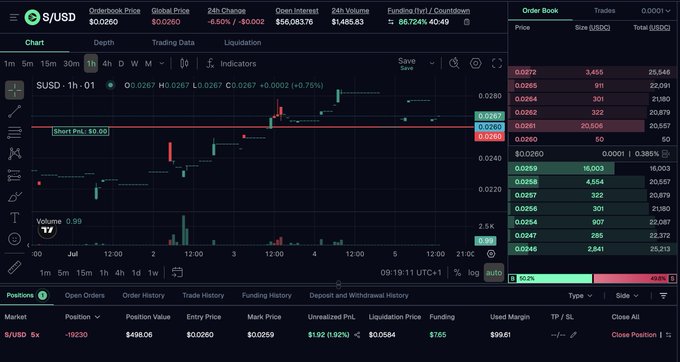
Task: Toggle auto scale on the chart
Action: 494,273
